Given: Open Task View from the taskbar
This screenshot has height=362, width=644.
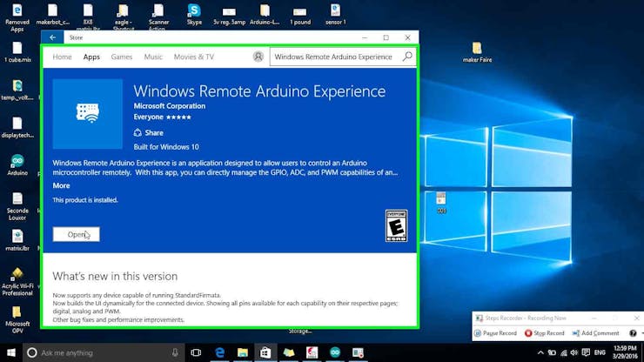Looking at the screenshot, I should click(x=196, y=352).
